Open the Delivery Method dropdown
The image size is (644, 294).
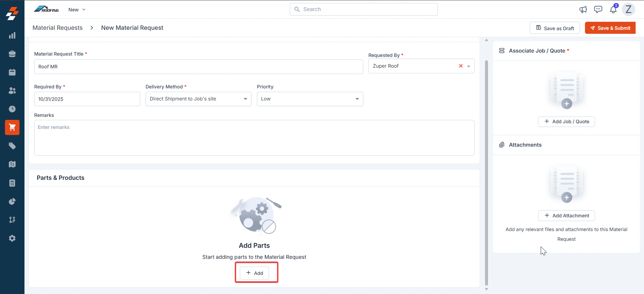tap(199, 99)
